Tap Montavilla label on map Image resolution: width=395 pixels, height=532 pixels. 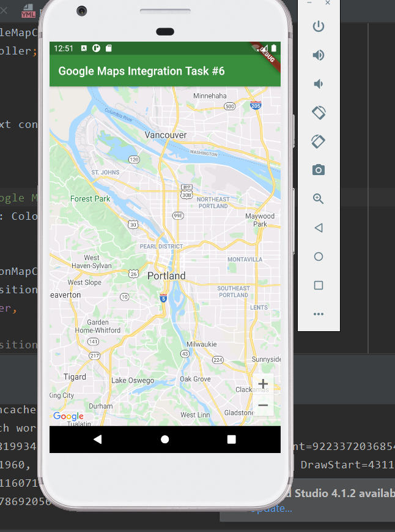pos(245,260)
